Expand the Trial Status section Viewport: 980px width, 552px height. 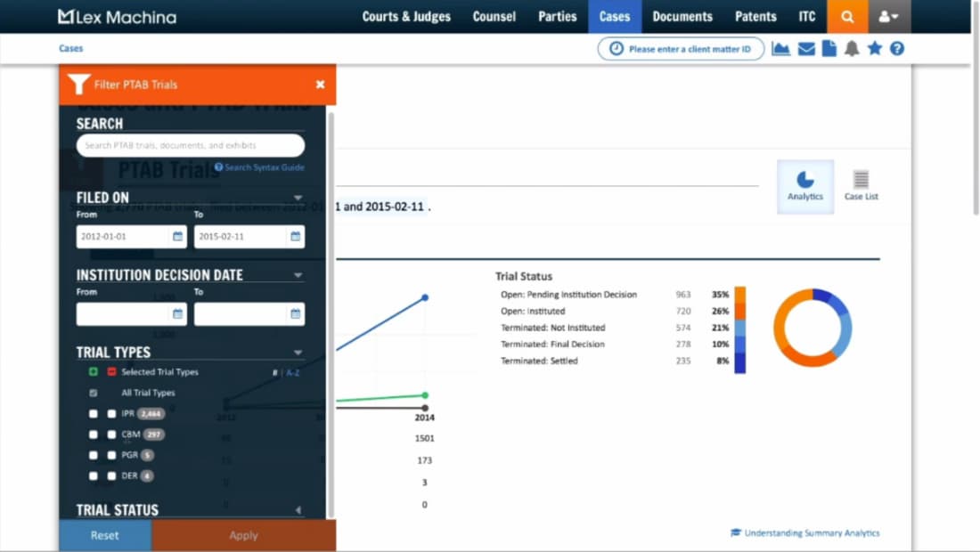[x=298, y=510]
